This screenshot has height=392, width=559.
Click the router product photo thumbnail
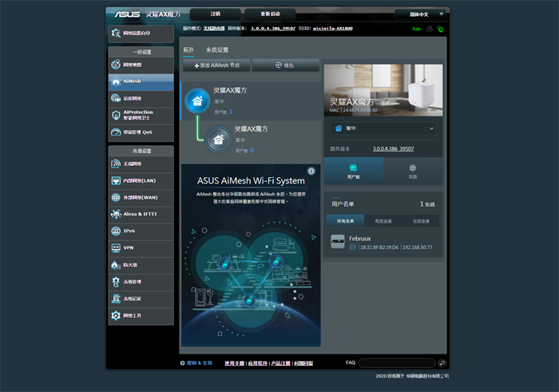click(x=383, y=90)
